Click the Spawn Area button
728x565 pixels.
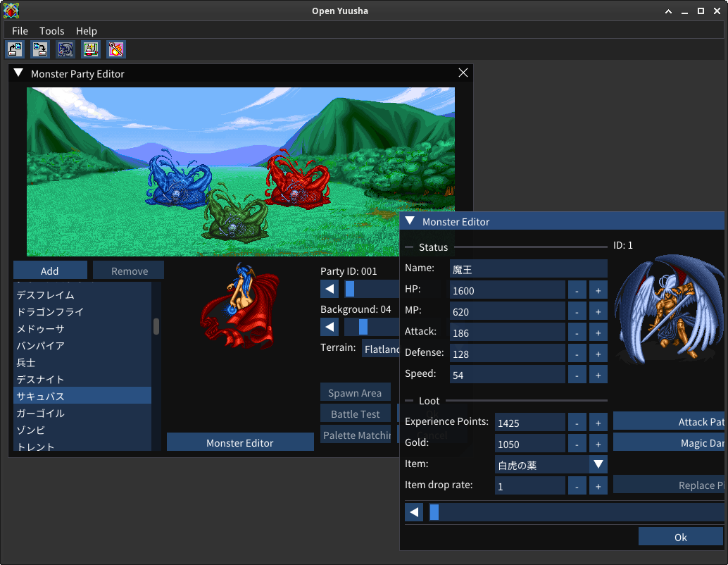355,392
